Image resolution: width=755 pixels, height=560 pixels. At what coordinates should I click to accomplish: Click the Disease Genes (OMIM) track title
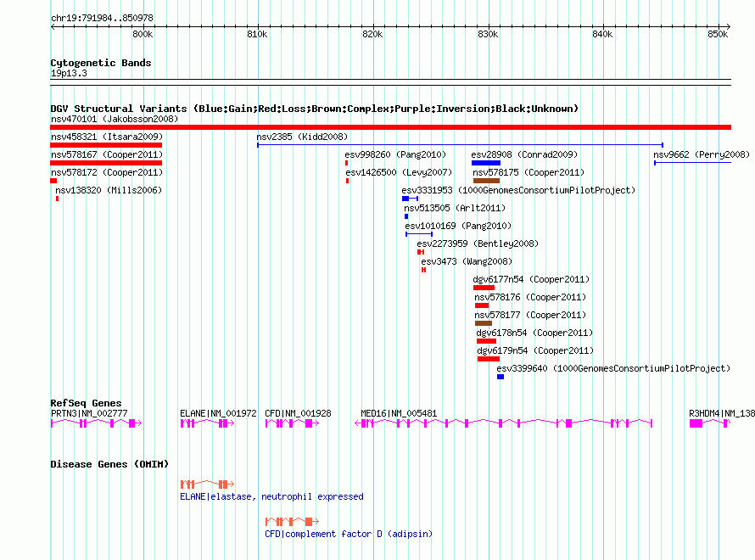[109, 464]
